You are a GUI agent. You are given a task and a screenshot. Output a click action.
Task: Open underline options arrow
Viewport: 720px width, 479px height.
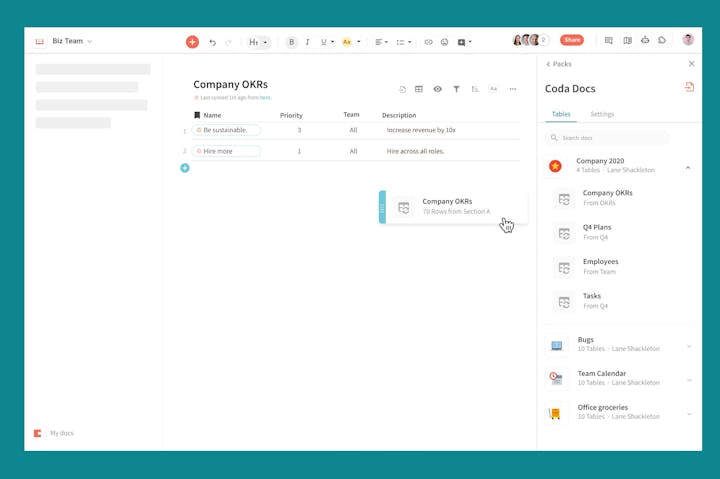click(x=332, y=42)
